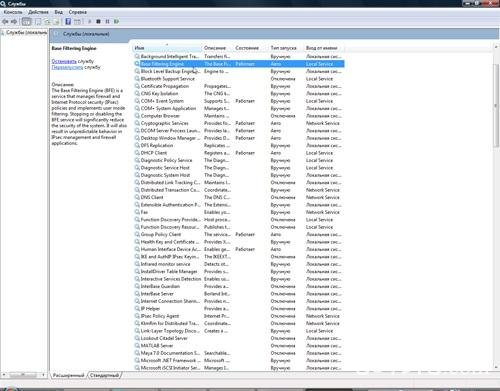
Task: Click gear icon beside COM+ Event System
Action: click(x=137, y=101)
